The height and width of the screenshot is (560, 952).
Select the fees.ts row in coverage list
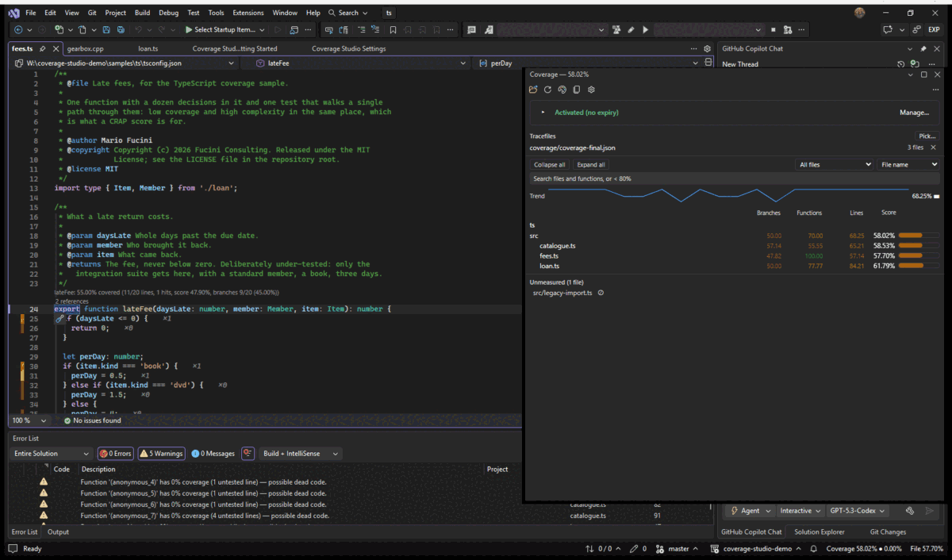point(735,256)
